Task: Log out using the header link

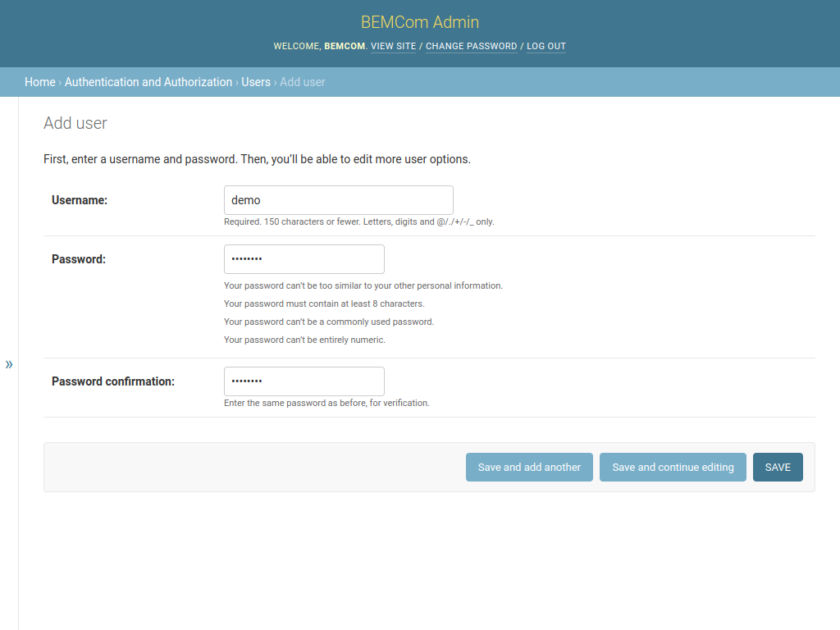Action: coord(546,46)
